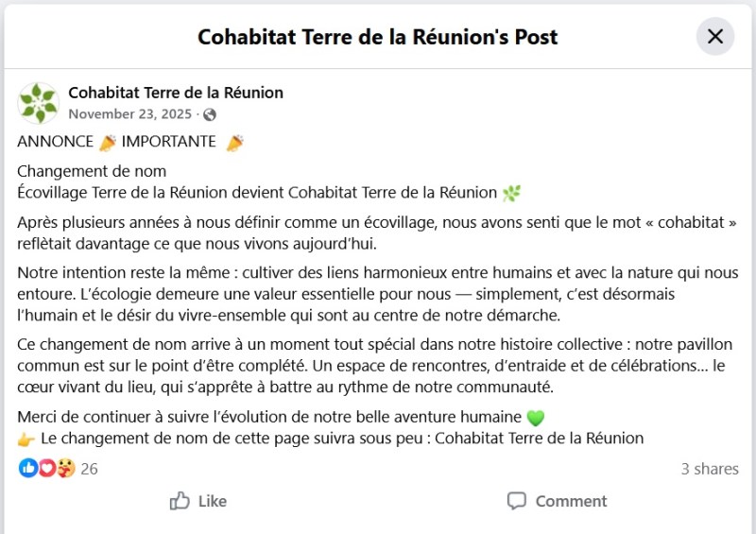This screenshot has height=534, width=756.
Task: Click the party popper emoji after IMPORTANTE
Action: tap(234, 143)
